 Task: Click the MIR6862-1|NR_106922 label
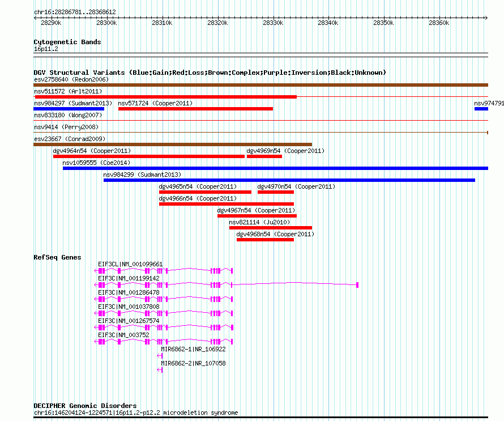pos(193,349)
